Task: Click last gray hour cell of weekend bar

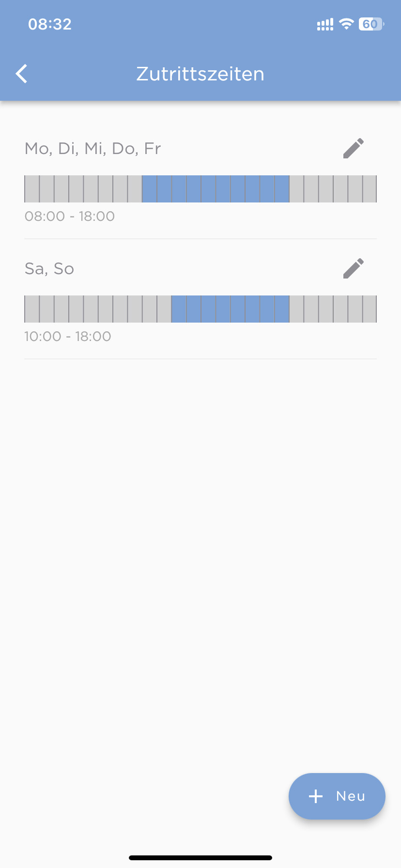Action: [370, 309]
